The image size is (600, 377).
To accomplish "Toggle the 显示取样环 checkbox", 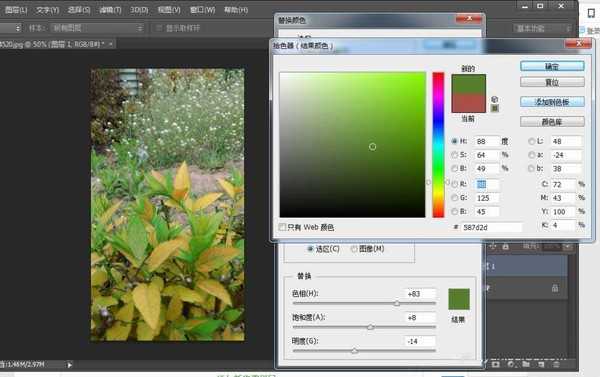I will pos(159,28).
